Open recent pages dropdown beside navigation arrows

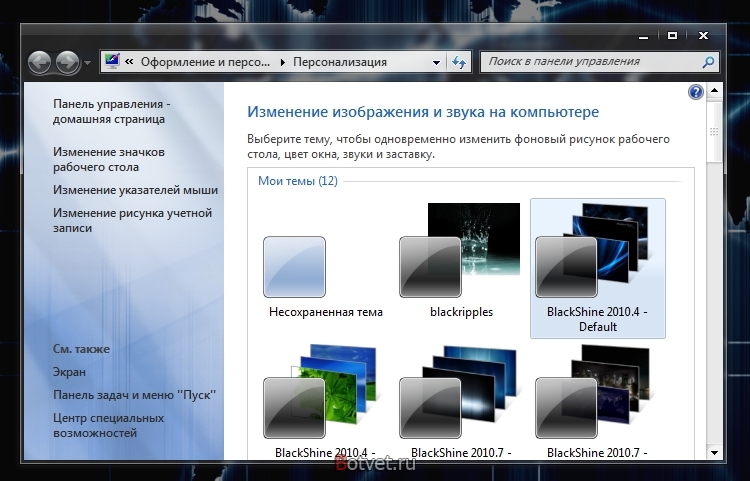[87, 63]
